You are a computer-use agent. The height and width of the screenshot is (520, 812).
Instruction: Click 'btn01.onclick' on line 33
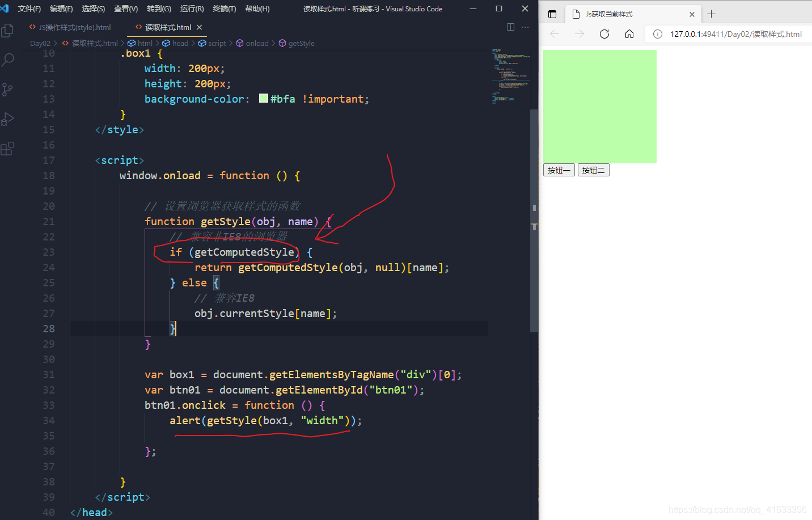185,405
